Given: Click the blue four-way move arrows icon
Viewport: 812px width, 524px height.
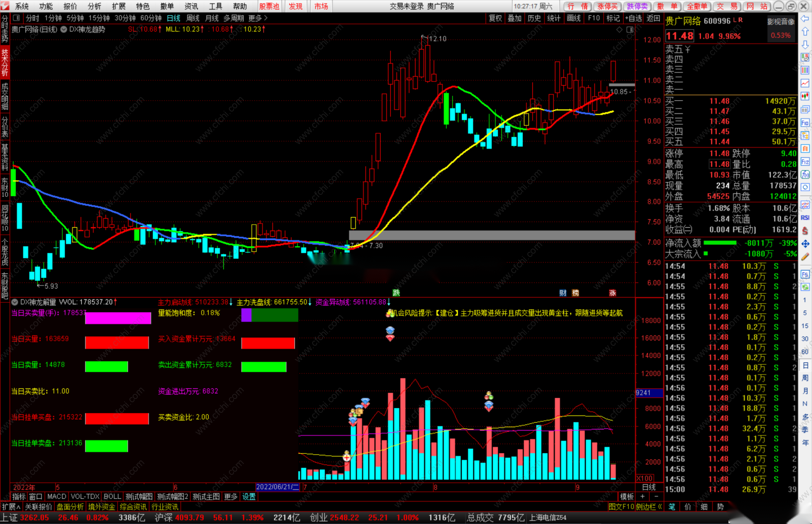Looking at the screenshot, I should click(x=805, y=244).
